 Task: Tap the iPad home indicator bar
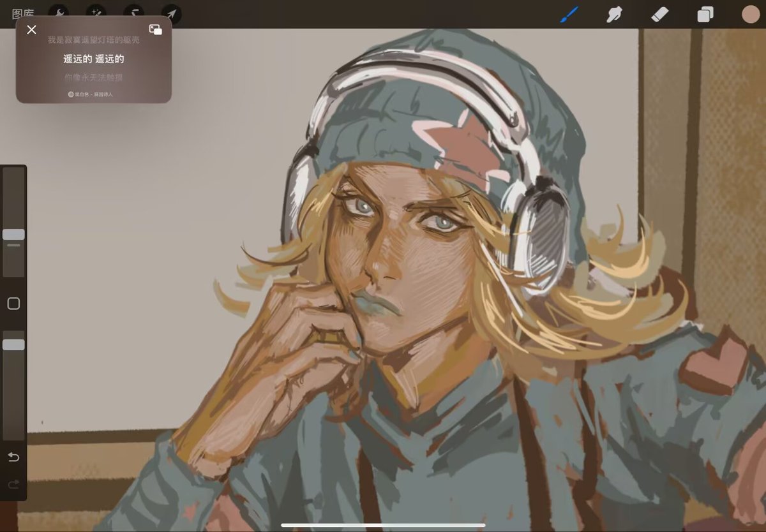[383, 526]
